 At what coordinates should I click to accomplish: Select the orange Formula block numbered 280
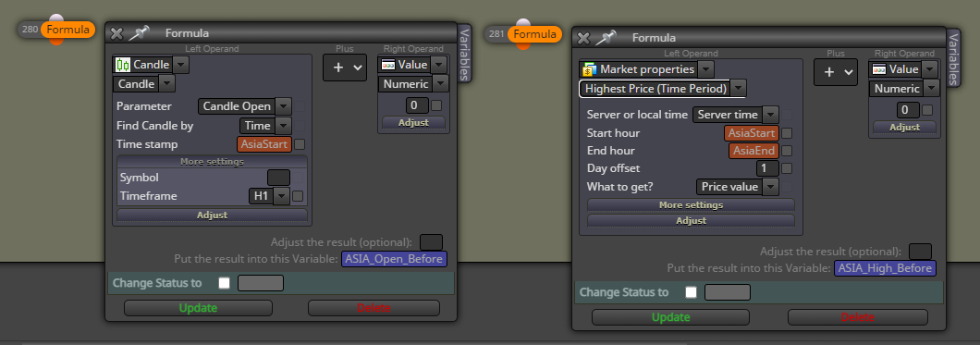pos(67,30)
